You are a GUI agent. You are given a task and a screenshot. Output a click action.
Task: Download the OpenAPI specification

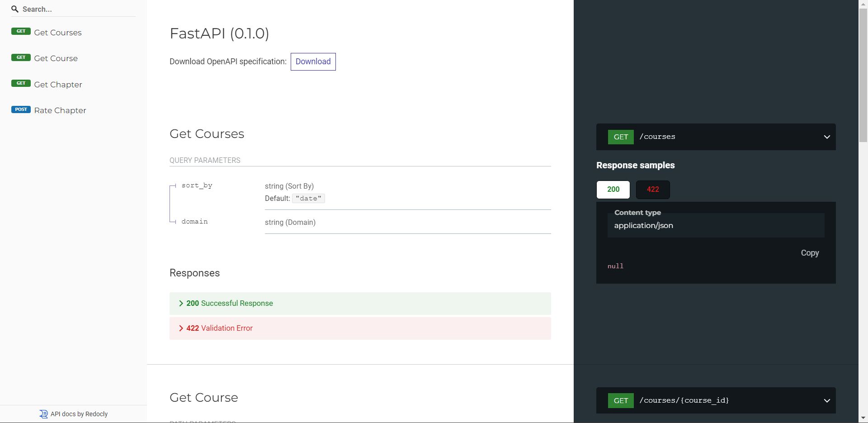click(313, 62)
